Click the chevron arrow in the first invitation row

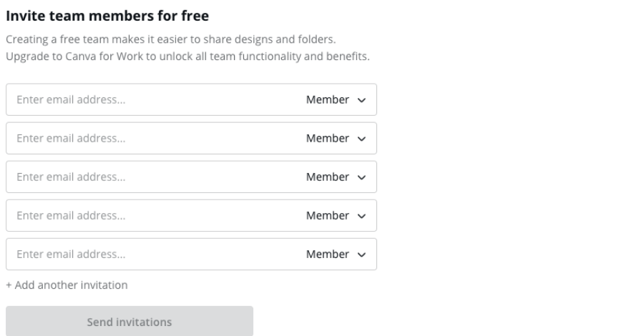click(361, 101)
